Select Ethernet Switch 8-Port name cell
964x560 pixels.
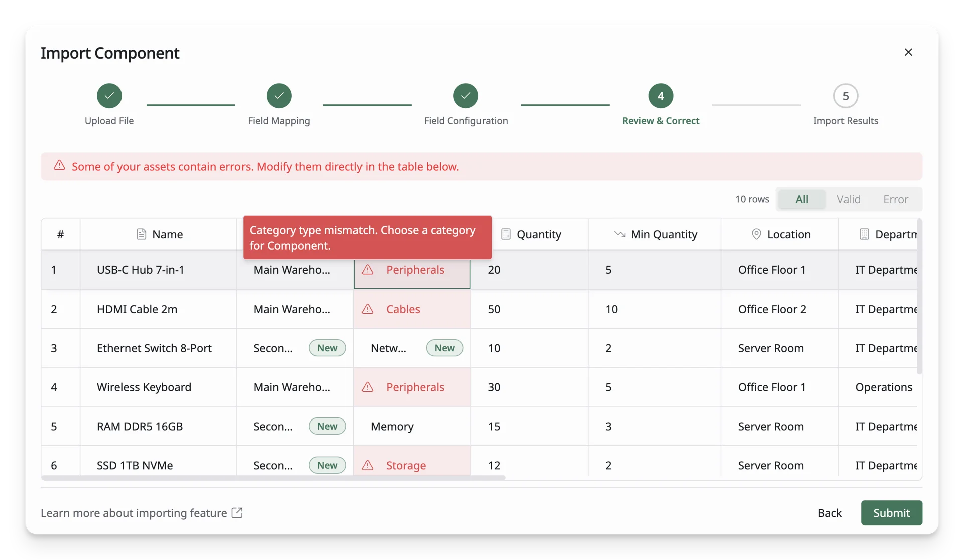(158, 348)
